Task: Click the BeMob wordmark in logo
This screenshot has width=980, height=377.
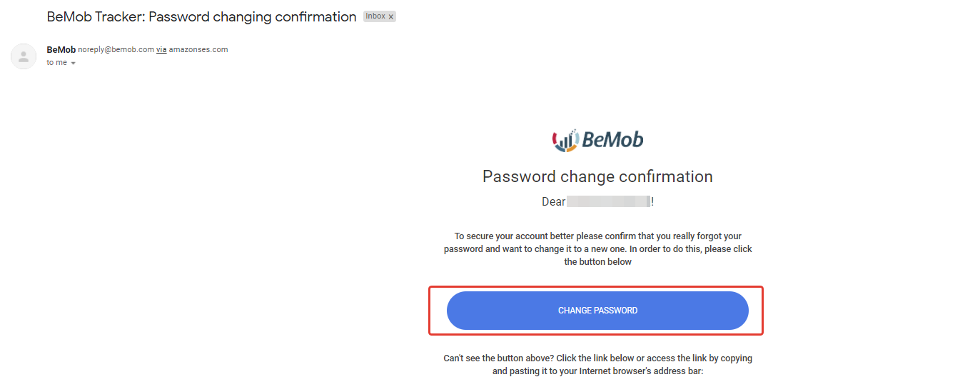Action: tap(612, 140)
